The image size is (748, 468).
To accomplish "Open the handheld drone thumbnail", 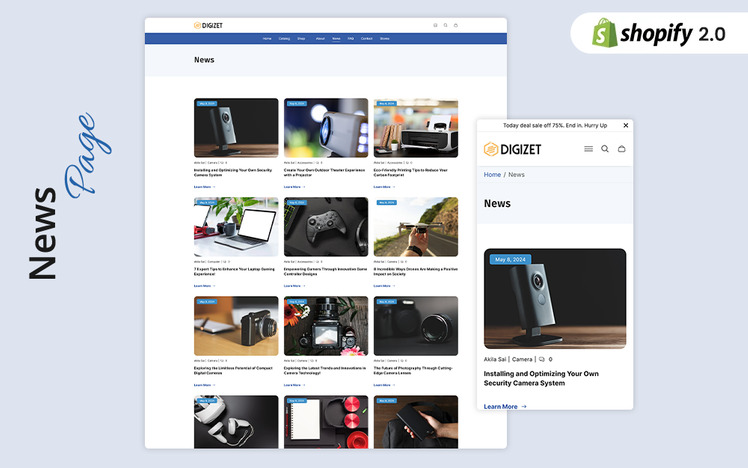I will [x=416, y=227].
